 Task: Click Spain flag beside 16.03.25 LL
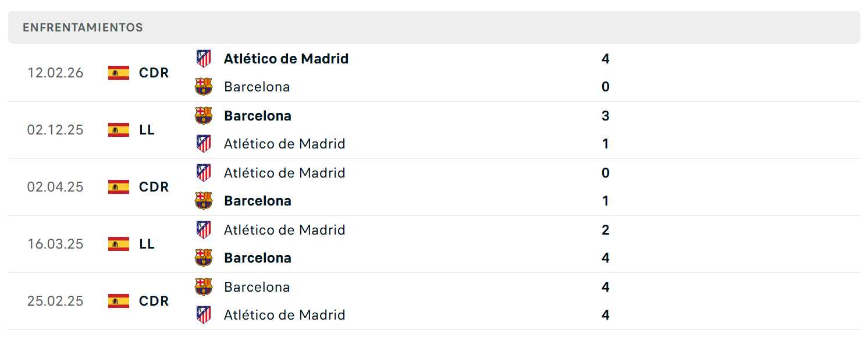tap(119, 244)
